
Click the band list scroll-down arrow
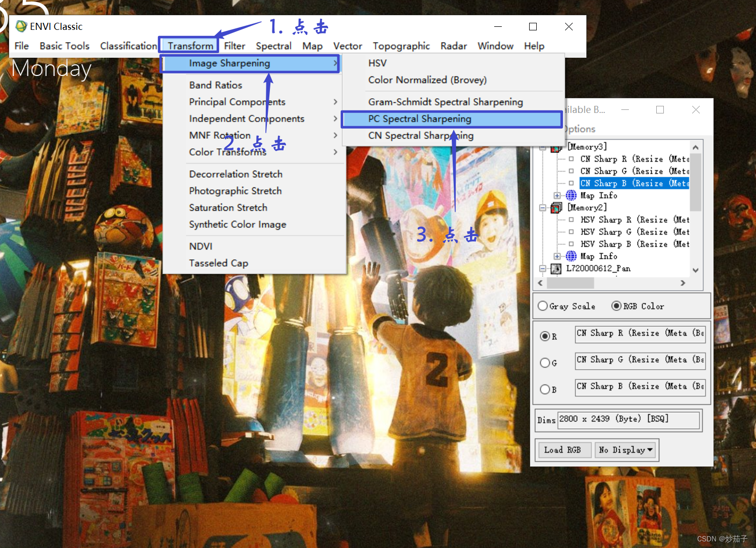point(696,270)
